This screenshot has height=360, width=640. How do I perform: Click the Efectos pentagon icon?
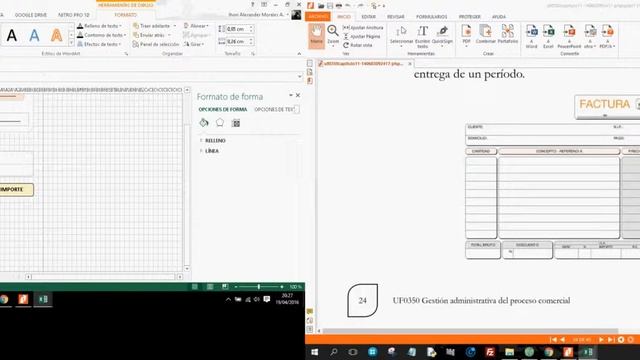220,122
